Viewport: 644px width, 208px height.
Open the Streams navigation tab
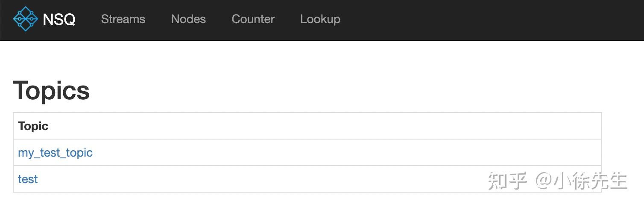pyautogui.click(x=123, y=19)
